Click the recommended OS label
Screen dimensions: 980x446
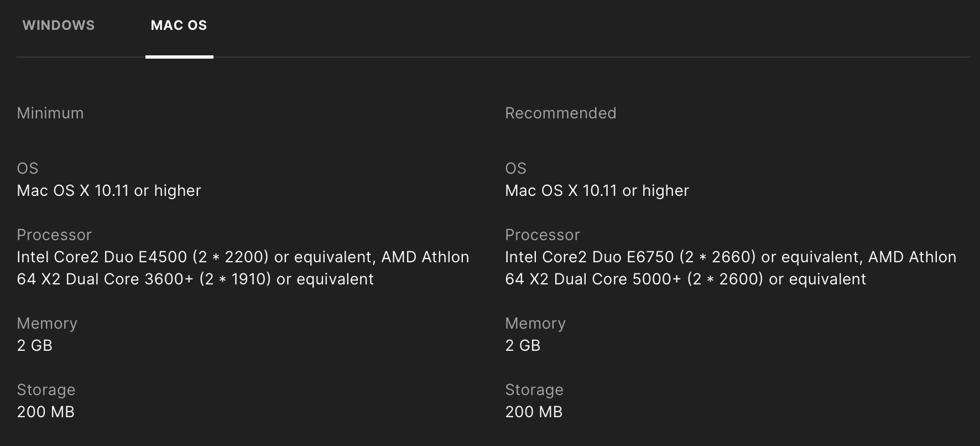coord(516,168)
